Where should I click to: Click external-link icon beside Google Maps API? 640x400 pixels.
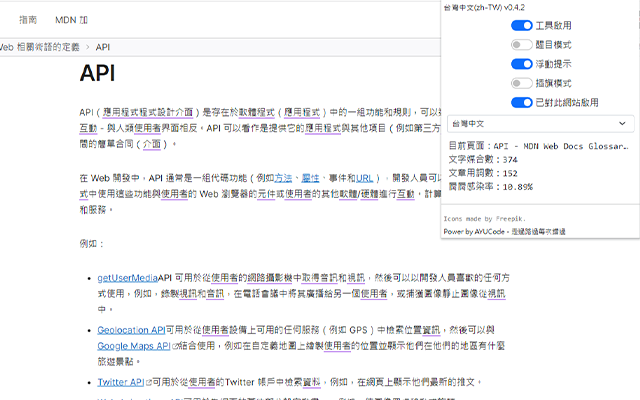tap(174, 346)
